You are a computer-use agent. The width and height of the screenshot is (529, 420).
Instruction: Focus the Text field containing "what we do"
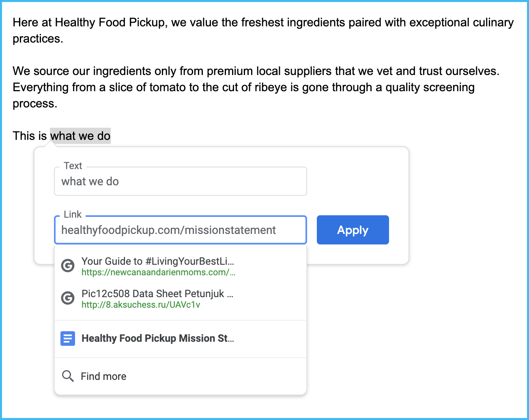pyautogui.click(x=180, y=182)
